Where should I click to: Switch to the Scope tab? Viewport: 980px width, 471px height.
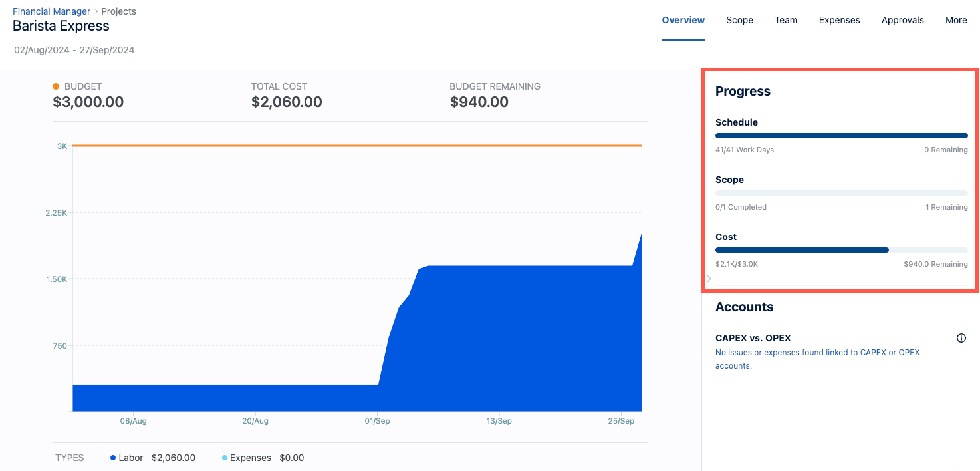(739, 20)
